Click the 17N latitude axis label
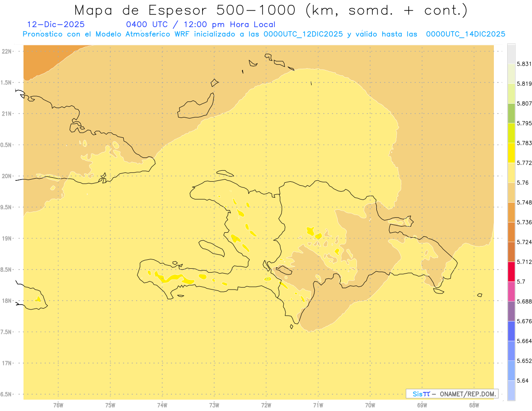 7,363
